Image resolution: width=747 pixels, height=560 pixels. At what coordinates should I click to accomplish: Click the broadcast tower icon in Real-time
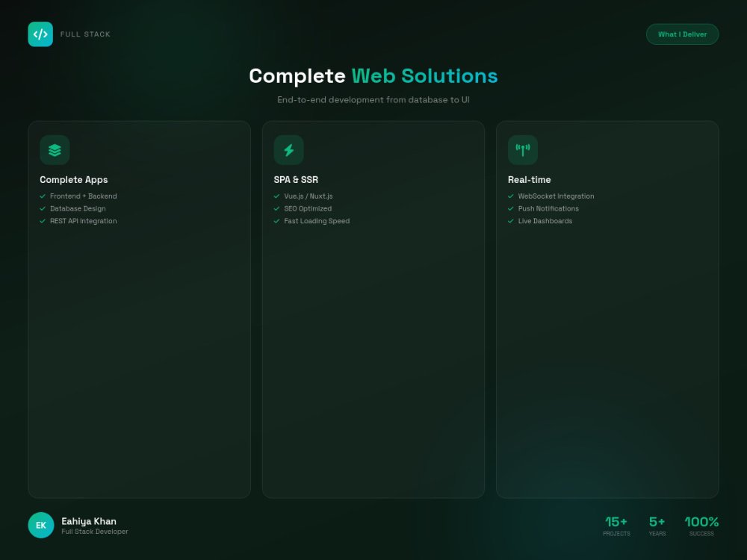tap(523, 150)
